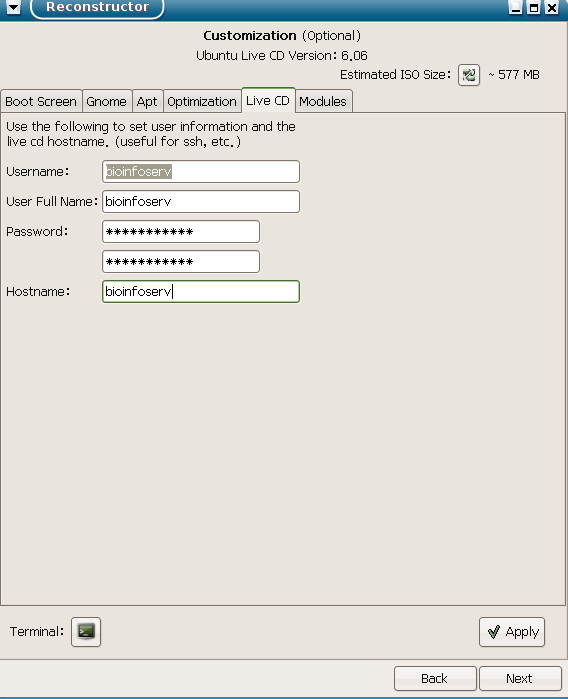Focus the Username text field
Screen dimensions: 568x699
click(x=201, y=172)
